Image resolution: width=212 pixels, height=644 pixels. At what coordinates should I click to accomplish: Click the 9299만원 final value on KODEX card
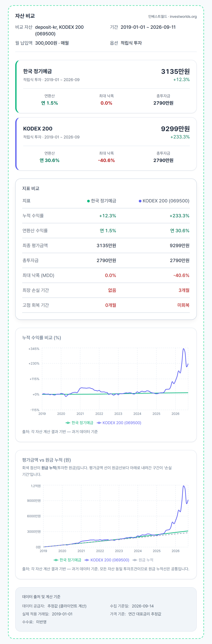pyautogui.click(x=175, y=128)
